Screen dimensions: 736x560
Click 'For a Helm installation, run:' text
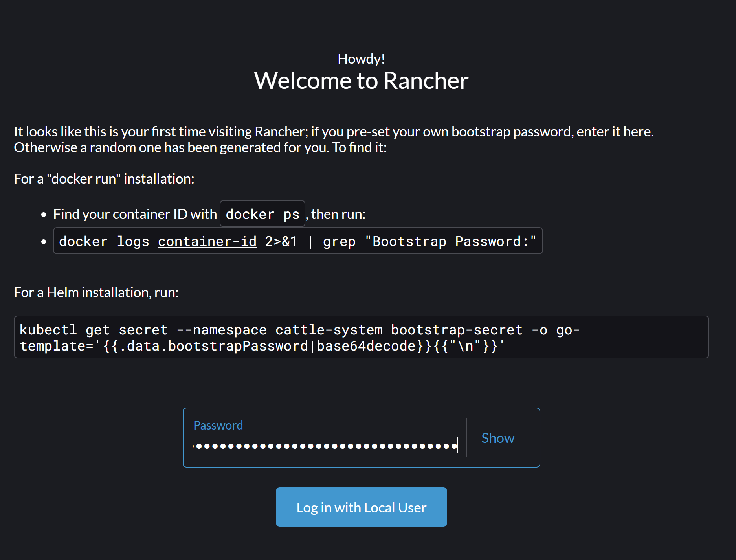tap(96, 292)
